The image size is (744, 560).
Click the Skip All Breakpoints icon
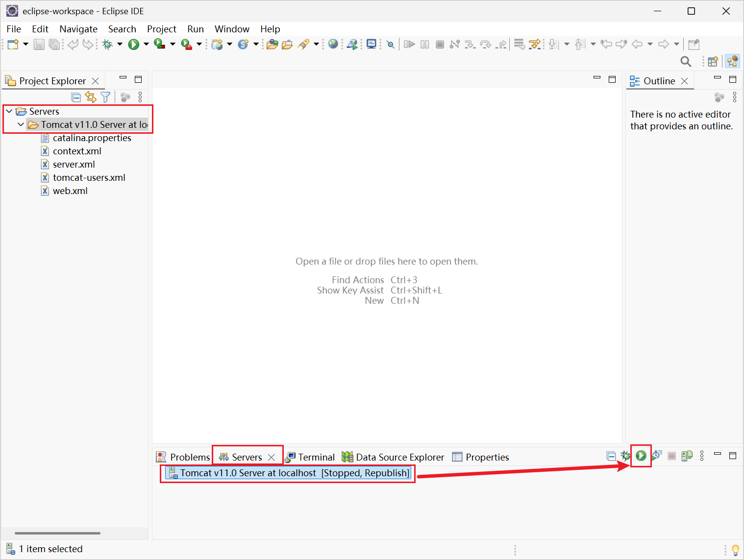coord(390,45)
